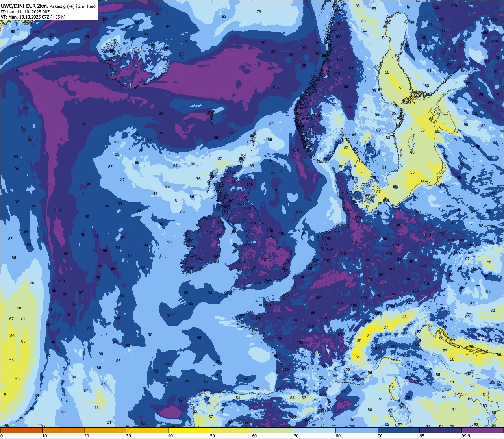Viewport: 504px width, 439px height.
Task: Click the dark red 0–10% legend swatch
Action: click(21, 430)
